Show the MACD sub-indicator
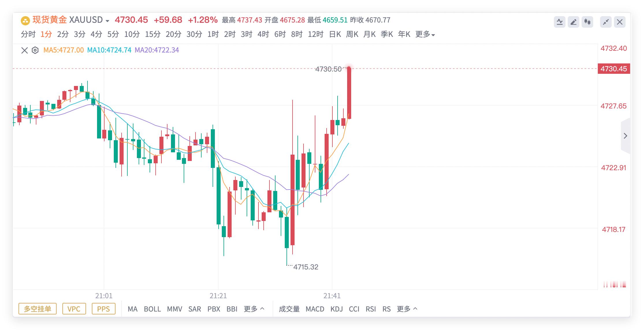This screenshot has width=644, height=330. click(x=316, y=309)
